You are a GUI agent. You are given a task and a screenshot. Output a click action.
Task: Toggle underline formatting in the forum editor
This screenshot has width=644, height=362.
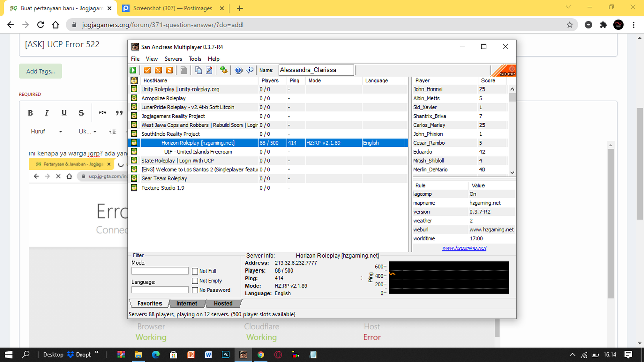[64, 113]
